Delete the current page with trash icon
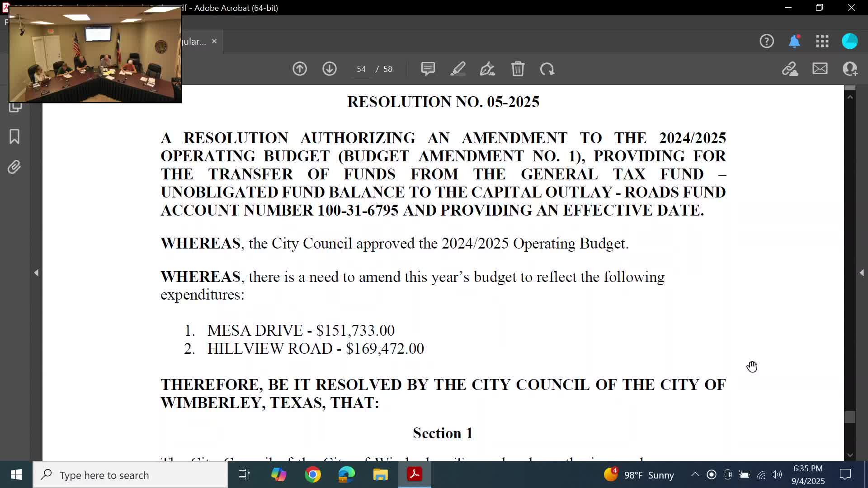Viewport: 868px width, 488px height. point(518,69)
